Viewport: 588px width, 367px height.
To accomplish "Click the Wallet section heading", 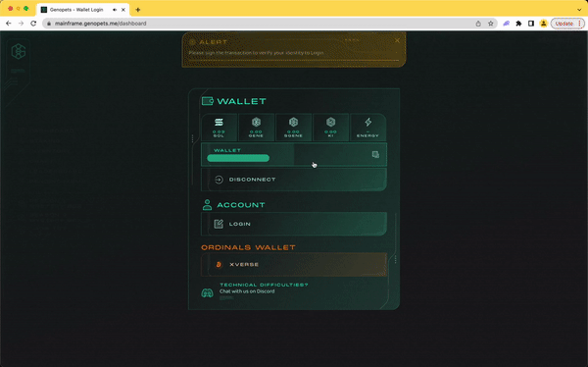I will 241,101.
